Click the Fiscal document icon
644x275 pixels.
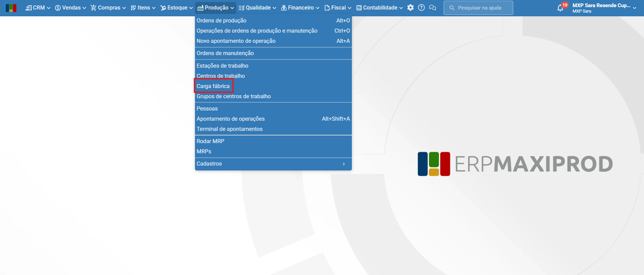click(x=327, y=8)
